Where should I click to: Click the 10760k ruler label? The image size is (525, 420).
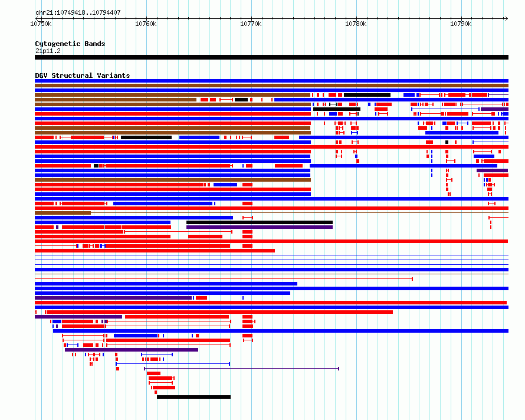[x=146, y=24]
